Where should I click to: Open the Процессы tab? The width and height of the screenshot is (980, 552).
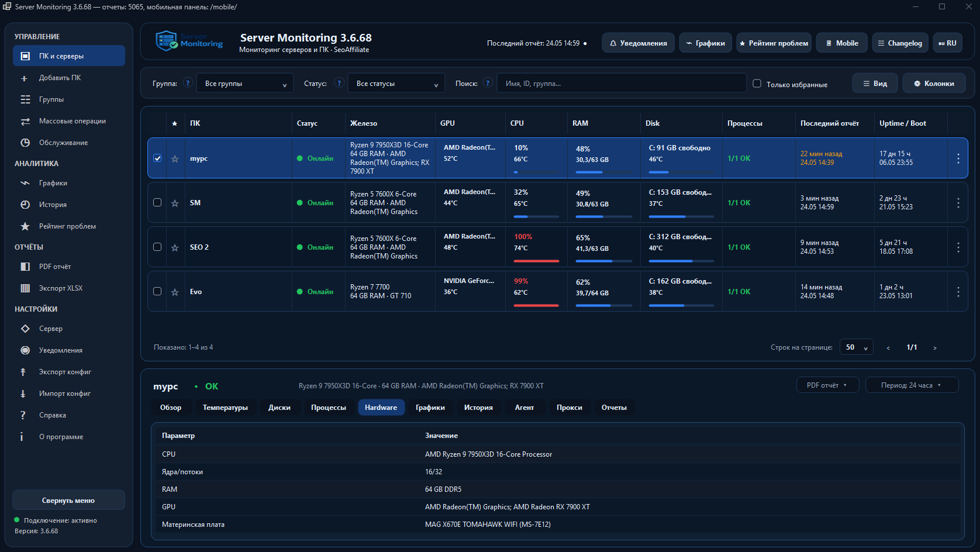329,408
